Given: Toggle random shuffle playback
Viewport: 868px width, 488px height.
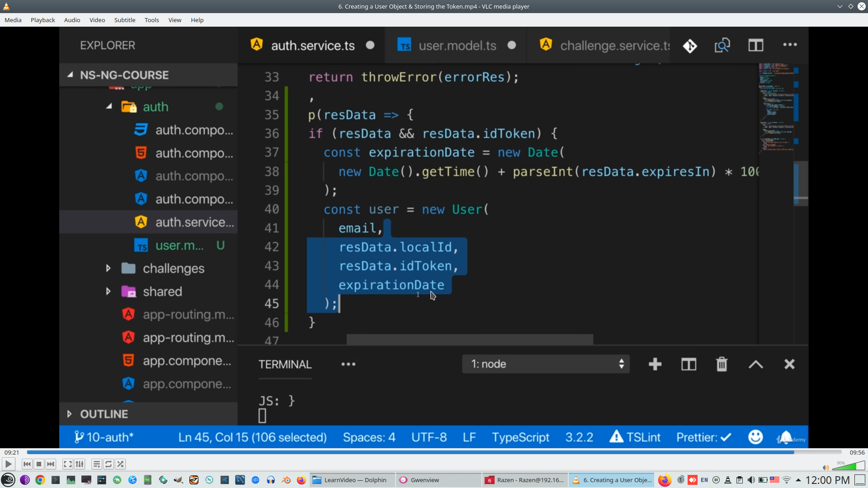Looking at the screenshot, I should coord(120,464).
